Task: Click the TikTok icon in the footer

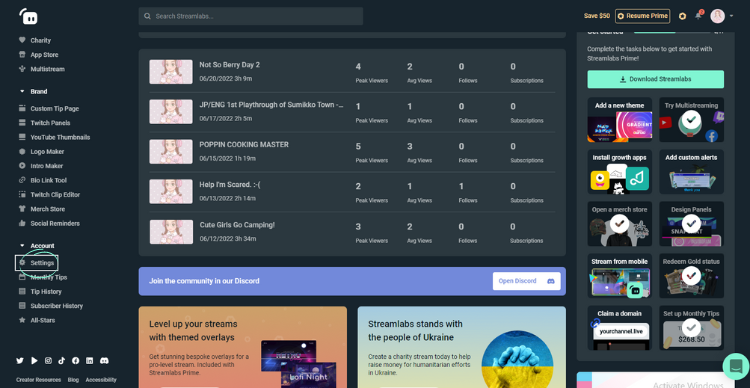Action: point(62,361)
